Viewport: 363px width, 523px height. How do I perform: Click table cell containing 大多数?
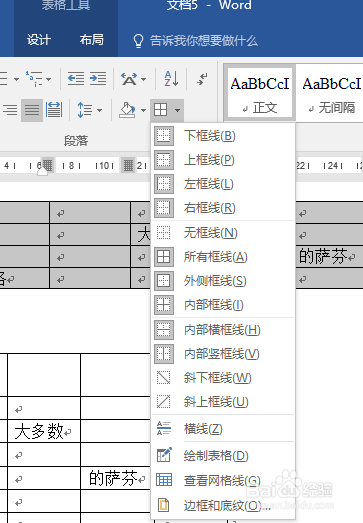(x=44, y=431)
